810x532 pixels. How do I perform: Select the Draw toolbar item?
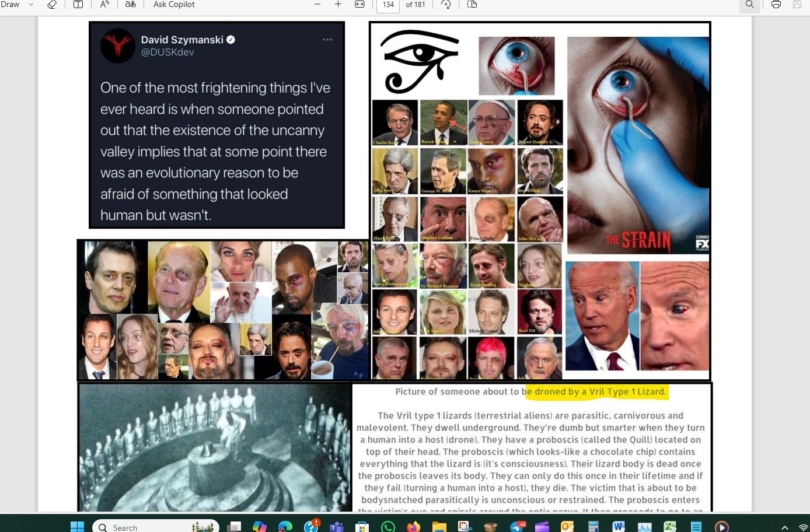point(10,5)
